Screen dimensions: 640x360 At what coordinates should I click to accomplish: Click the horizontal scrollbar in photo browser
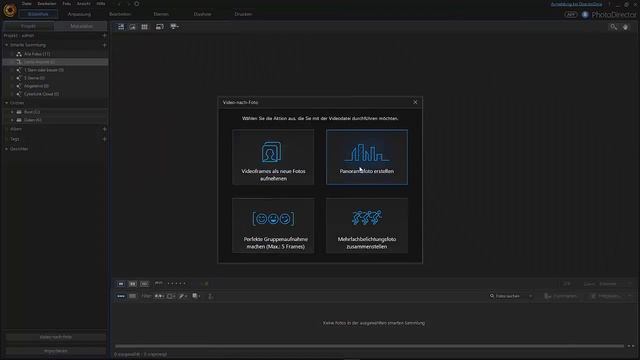point(369,346)
